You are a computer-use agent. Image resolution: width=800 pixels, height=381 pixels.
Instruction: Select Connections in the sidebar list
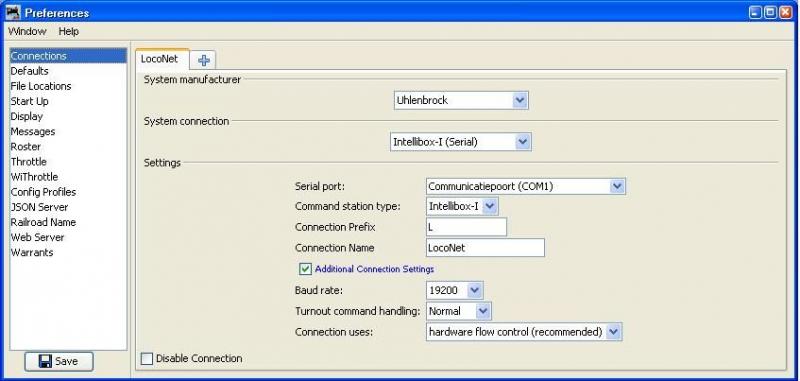pyautogui.click(x=68, y=56)
